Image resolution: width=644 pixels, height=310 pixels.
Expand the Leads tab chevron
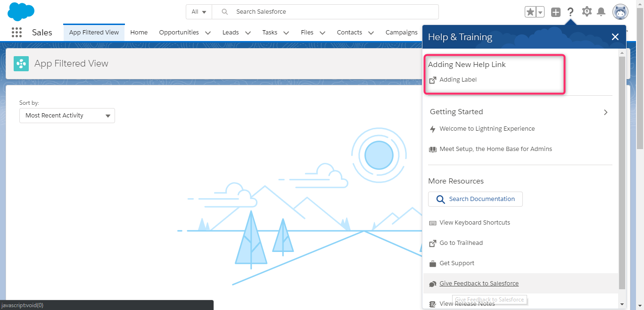(x=248, y=33)
